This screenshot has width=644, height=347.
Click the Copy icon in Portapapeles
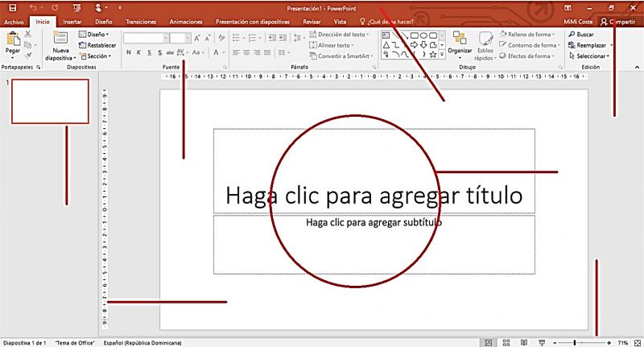coord(27,45)
